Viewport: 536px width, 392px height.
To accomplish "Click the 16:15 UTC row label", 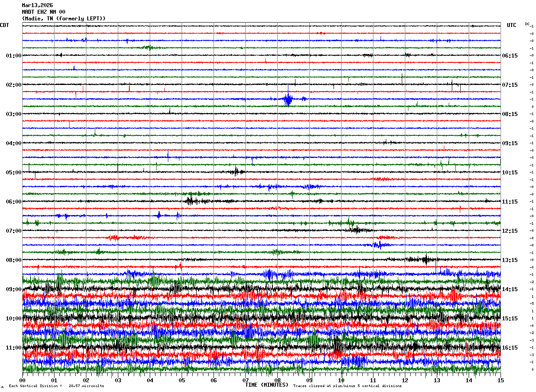I will 510,348.
